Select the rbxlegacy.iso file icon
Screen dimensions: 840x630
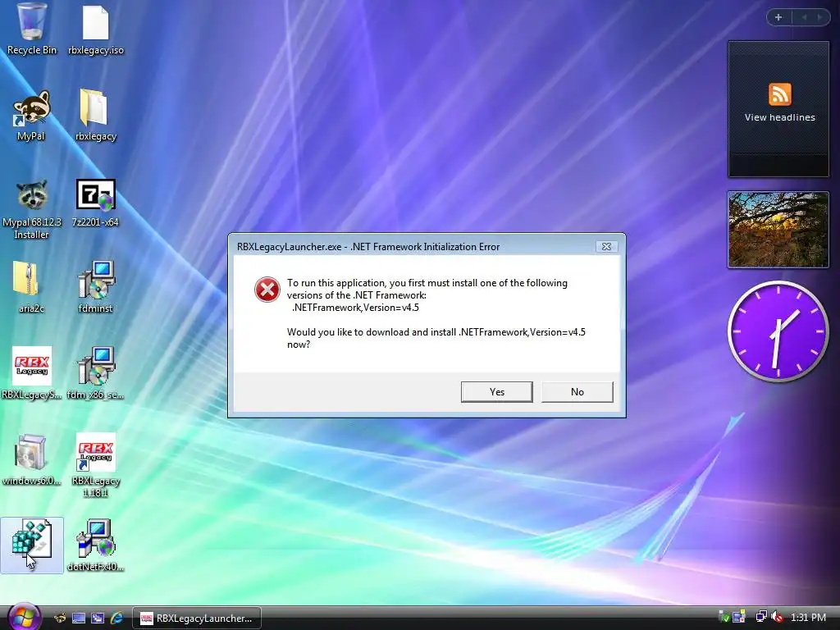click(x=96, y=30)
